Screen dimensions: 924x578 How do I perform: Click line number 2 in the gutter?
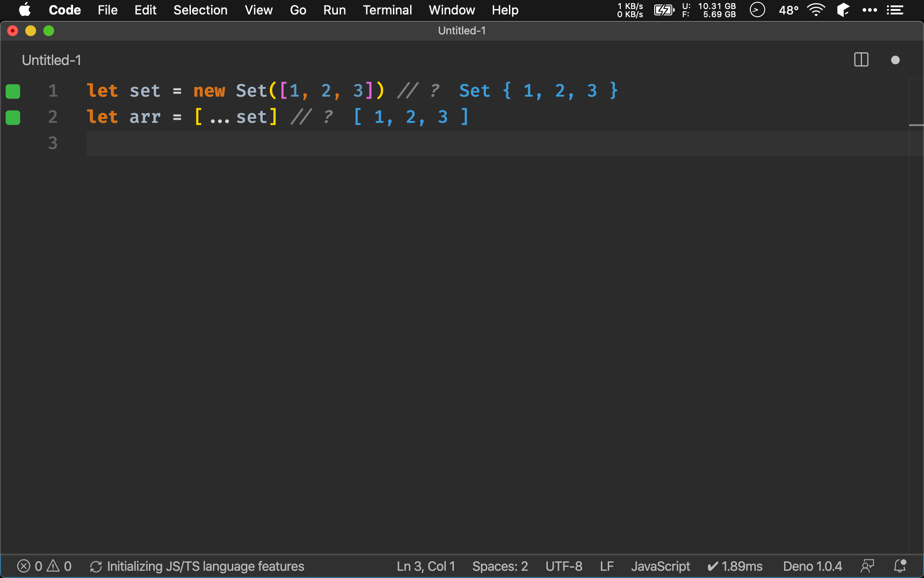[x=53, y=117]
